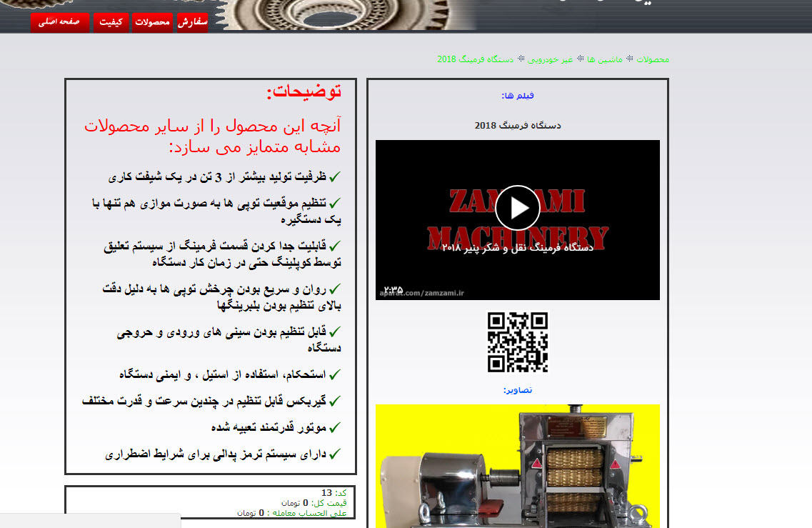Click checkmark next to موتور قدرتمند تعبیه شده
The width and height of the screenshot is (812, 528).
coord(335,427)
